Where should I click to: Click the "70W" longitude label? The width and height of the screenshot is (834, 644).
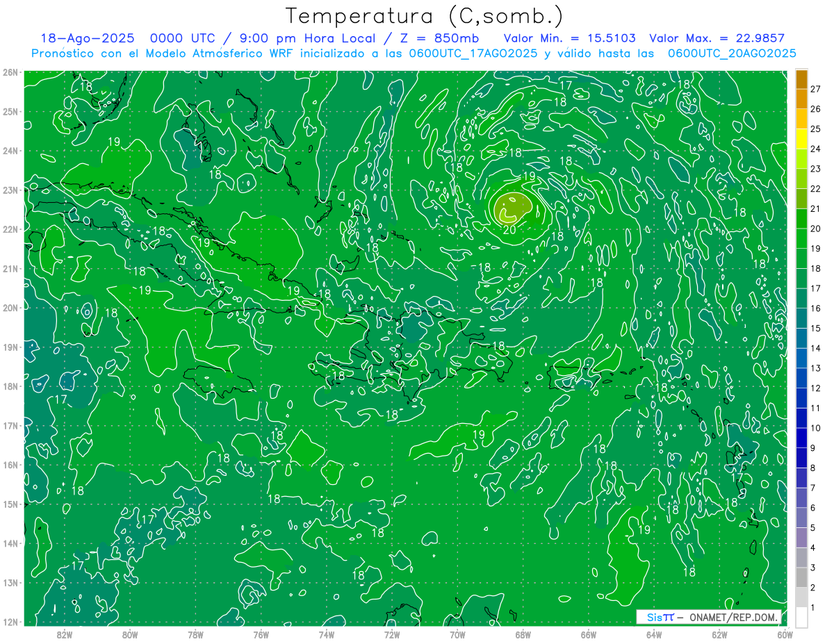point(457,634)
